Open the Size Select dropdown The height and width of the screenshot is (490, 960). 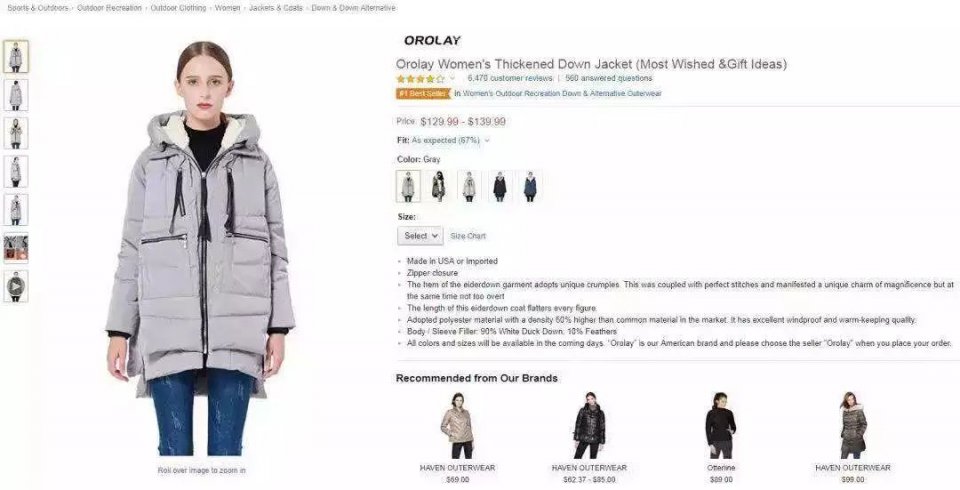click(420, 236)
